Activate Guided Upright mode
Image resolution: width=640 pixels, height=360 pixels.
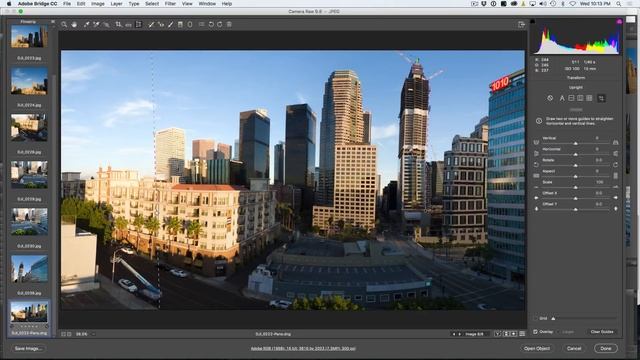click(601, 98)
